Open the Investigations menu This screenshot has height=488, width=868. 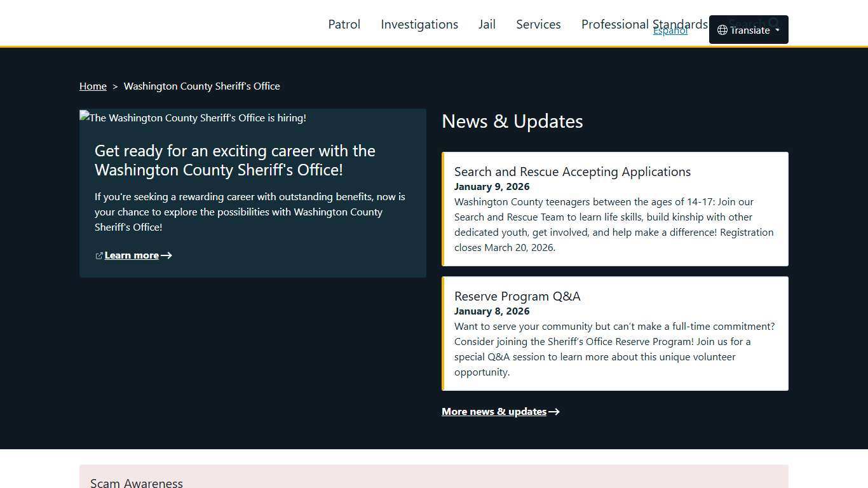click(x=419, y=24)
